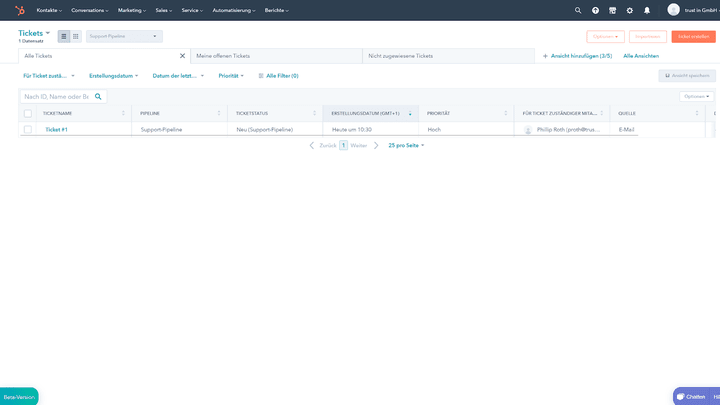The height and width of the screenshot is (405, 720).
Task: Click Ansicht hinzufügen (3/5)
Action: [577, 56]
